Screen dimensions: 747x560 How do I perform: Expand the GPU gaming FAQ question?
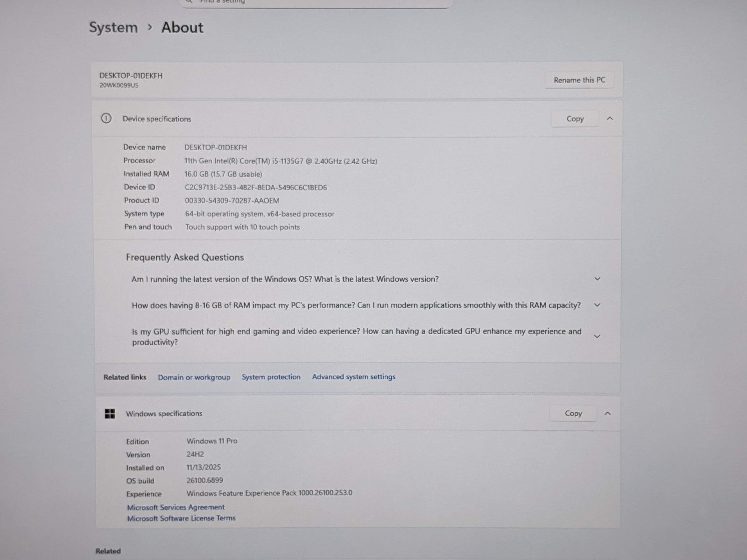pyautogui.click(x=597, y=336)
